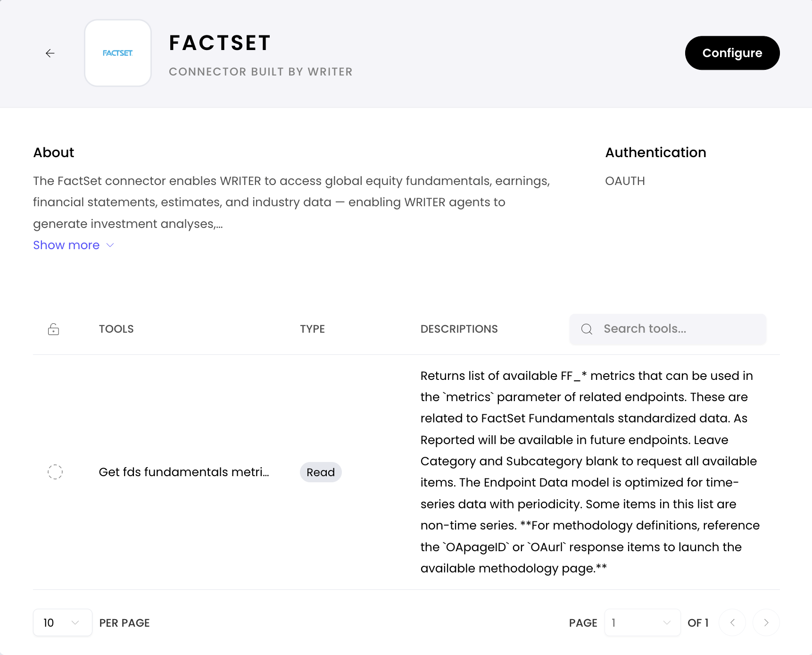Click the magnifier search icon
The height and width of the screenshot is (655, 812).
point(587,329)
